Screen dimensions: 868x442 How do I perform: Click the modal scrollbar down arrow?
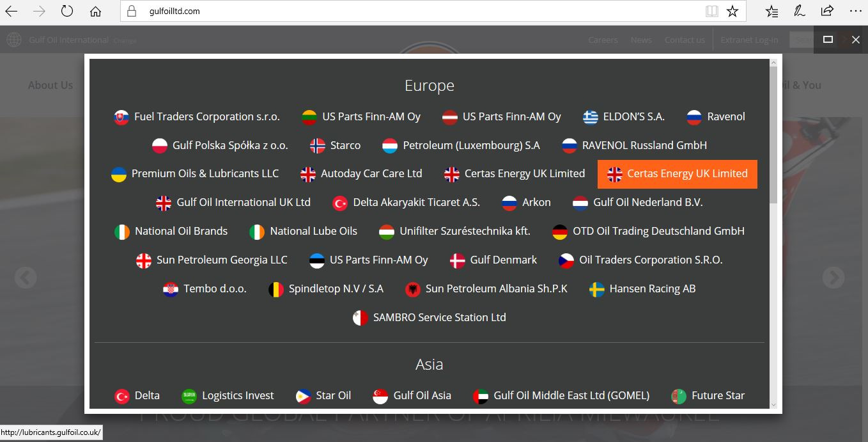pos(773,404)
